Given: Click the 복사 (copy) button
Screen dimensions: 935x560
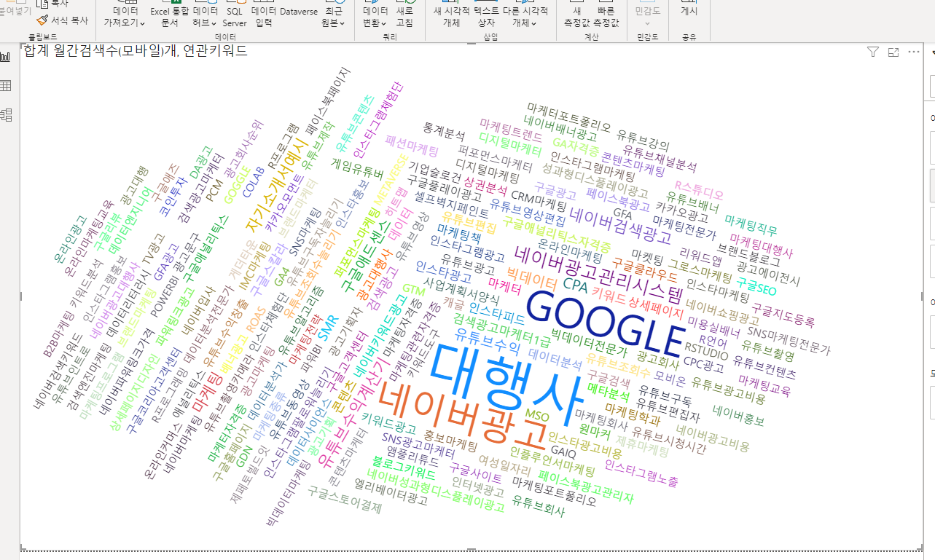Looking at the screenshot, I should [52, 4].
